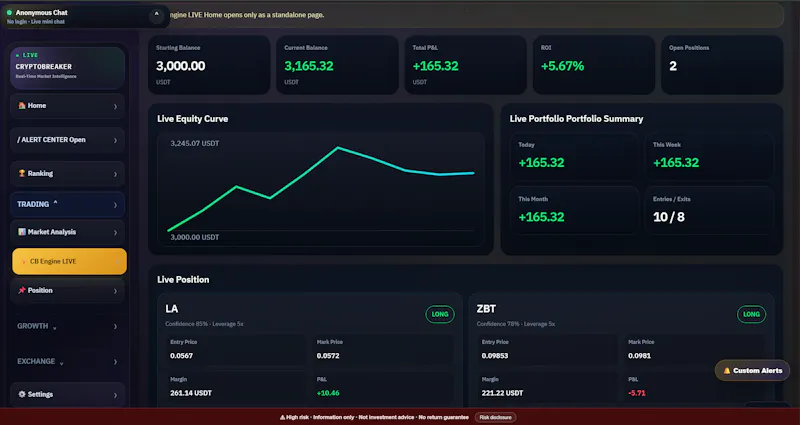Open the Ranking page
The image size is (800, 425).
pyautogui.click(x=67, y=173)
